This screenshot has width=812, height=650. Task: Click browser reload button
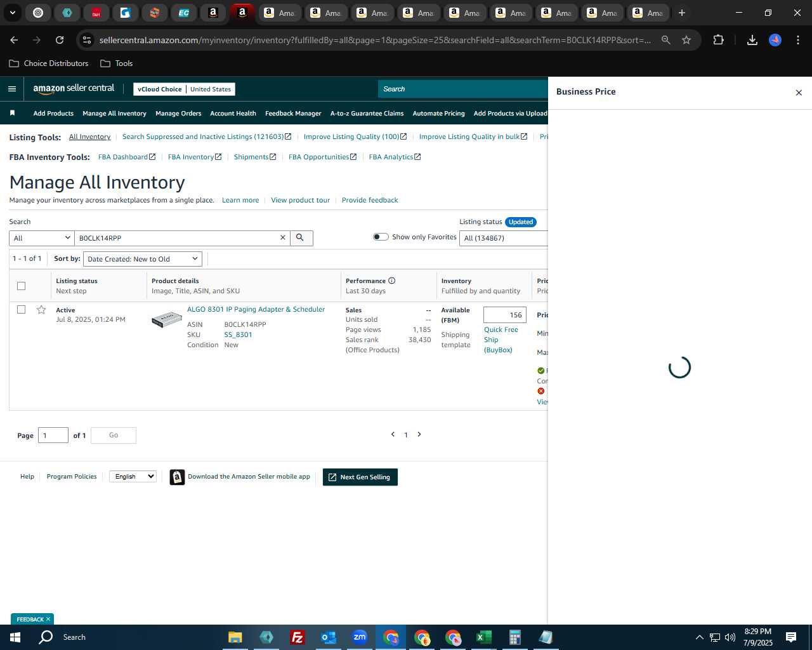pyautogui.click(x=60, y=40)
